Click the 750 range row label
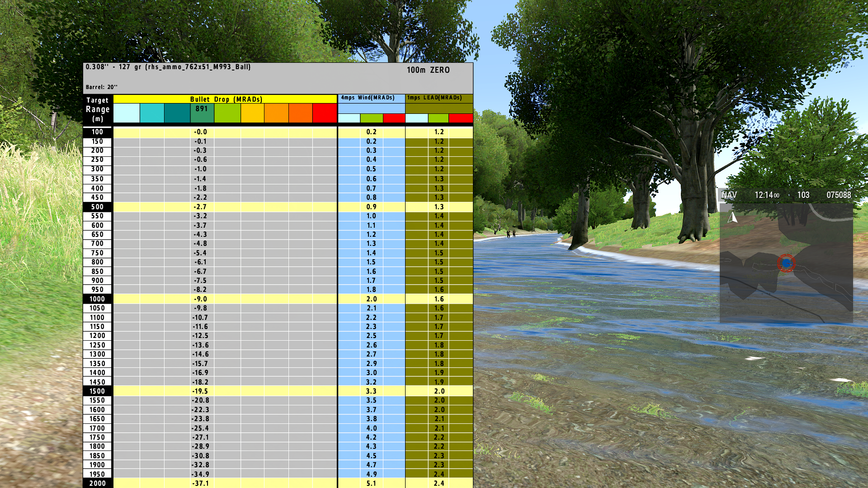 (98, 253)
